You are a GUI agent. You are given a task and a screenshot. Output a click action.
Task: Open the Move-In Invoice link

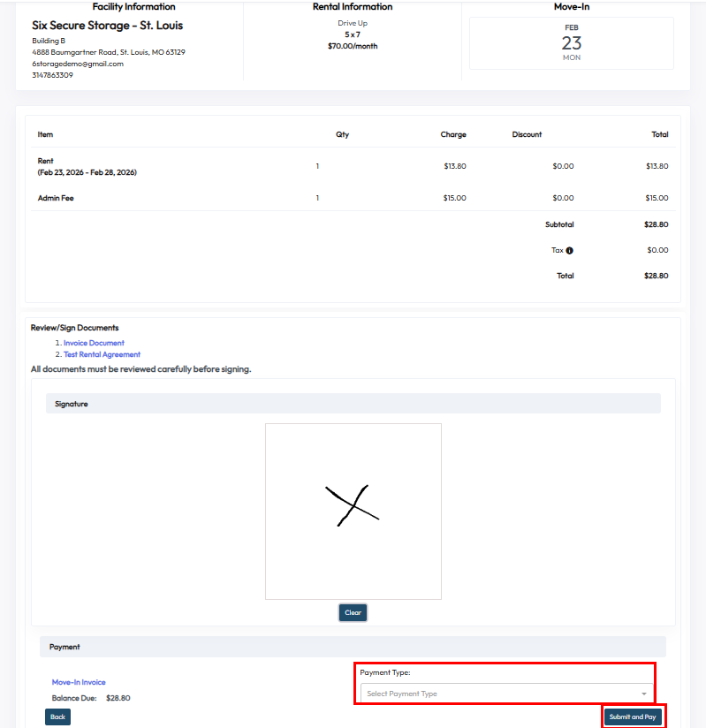coord(79,682)
